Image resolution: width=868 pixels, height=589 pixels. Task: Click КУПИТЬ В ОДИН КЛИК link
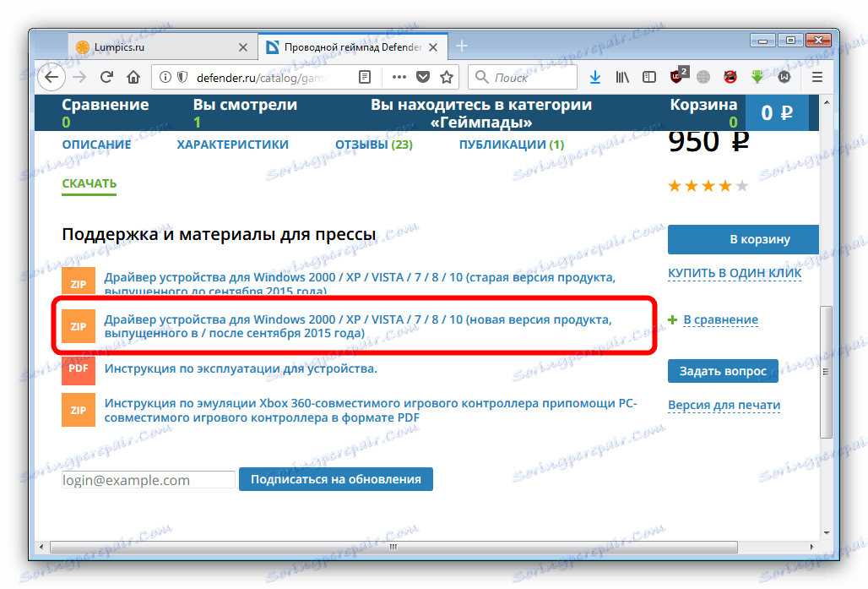pos(735,273)
